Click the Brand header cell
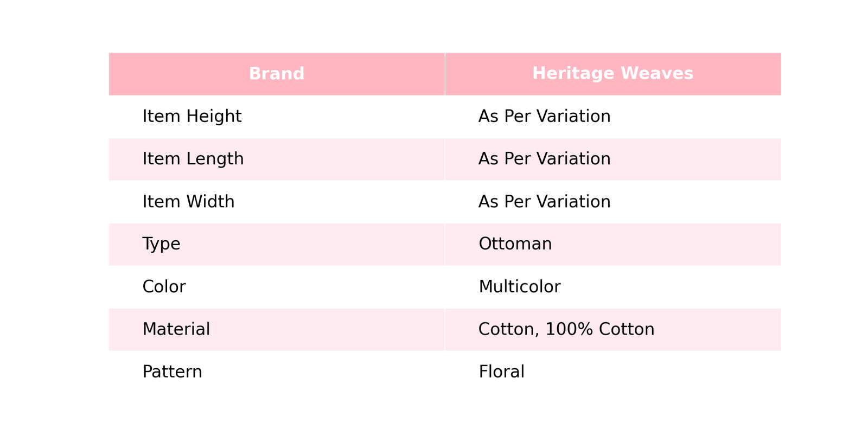This screenshot has height=442, width=868. (277, 74)
